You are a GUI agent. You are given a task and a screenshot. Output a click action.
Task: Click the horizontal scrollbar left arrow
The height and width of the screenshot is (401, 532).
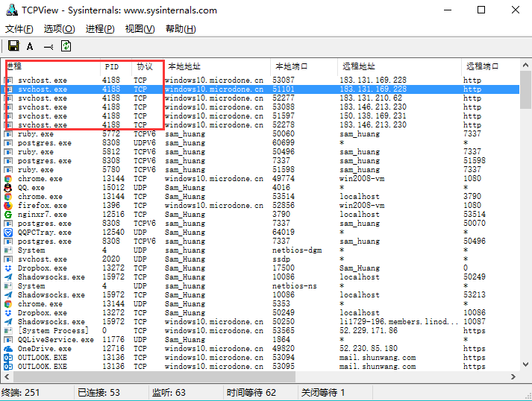[x=7, y=376]
